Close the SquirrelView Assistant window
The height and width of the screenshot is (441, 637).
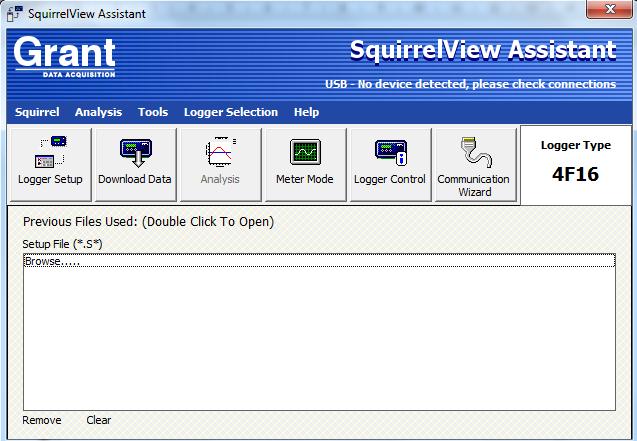[x=609, y=9]
